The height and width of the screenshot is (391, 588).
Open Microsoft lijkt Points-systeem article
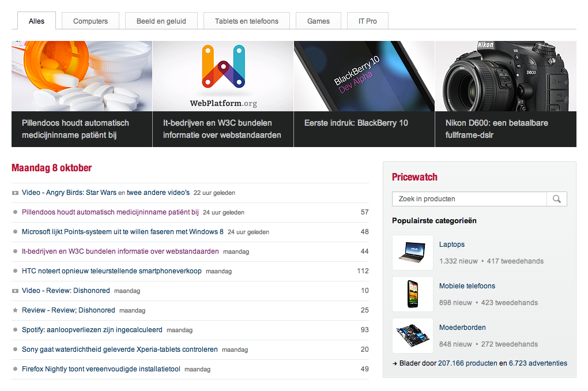(x=123, y=231)
